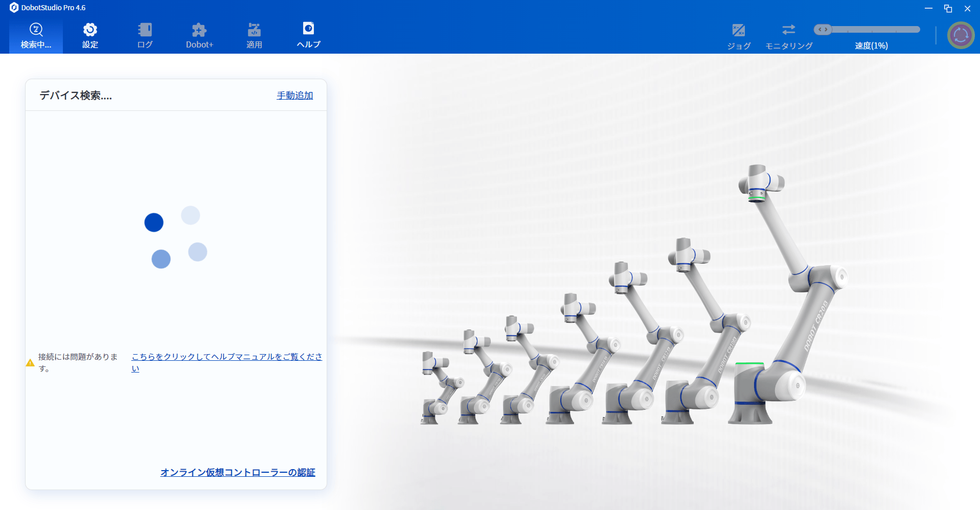The image size is (980, 510).
Task: Open the ログ log icon
Action: tap(145, 30)
